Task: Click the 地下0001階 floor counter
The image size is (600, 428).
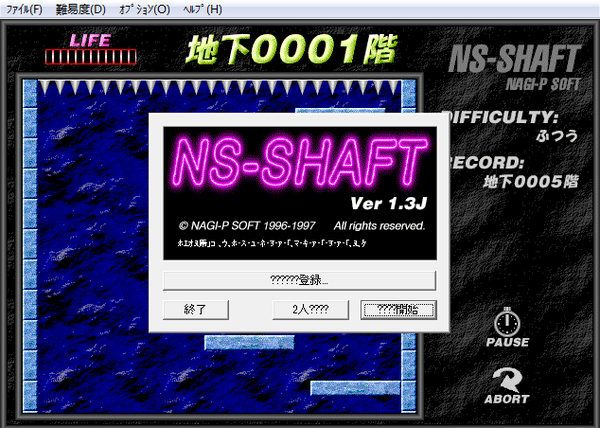Action: tap(291, 49)
